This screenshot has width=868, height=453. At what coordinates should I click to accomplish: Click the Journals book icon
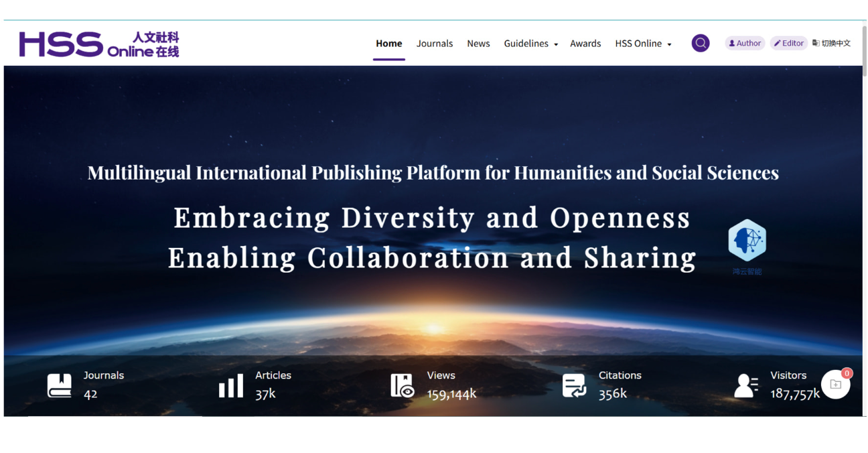pos(59,385)
